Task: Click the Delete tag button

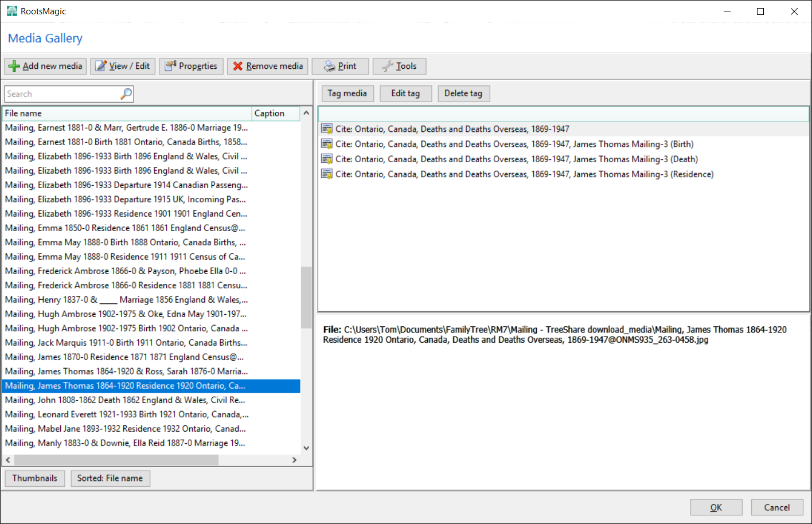Action: [x=463, y=93]
